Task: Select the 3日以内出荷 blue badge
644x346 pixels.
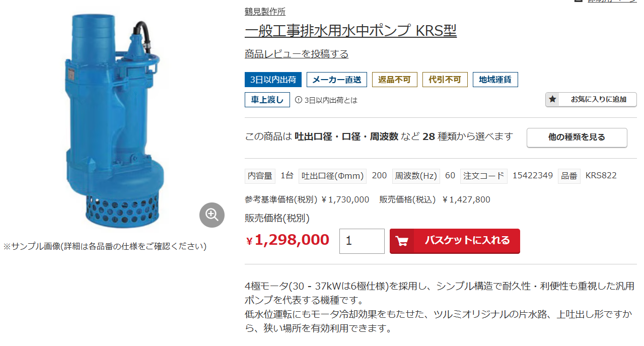Action: click(273, 80)
